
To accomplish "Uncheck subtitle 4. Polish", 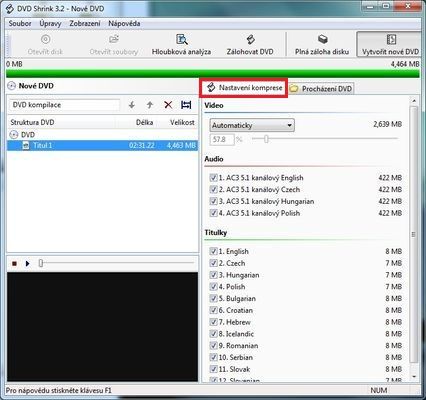I will point(213,287).
